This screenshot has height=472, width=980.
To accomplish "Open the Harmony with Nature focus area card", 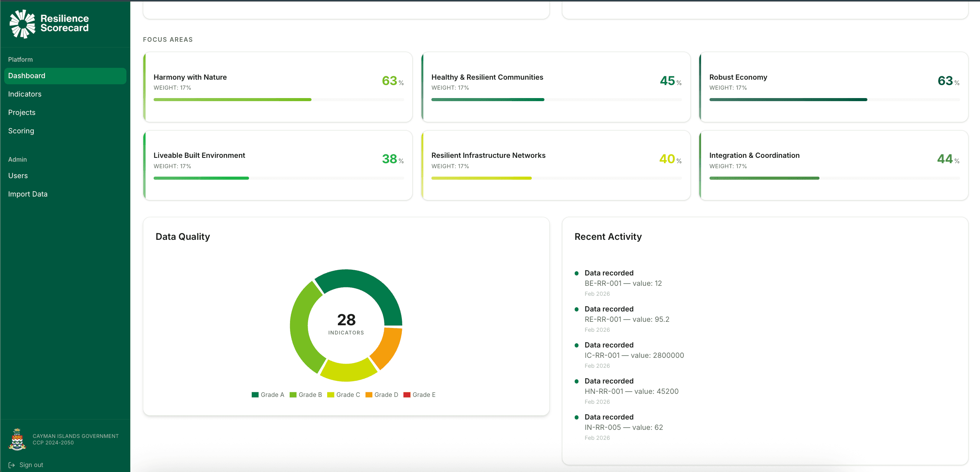I will click(278, 87).
